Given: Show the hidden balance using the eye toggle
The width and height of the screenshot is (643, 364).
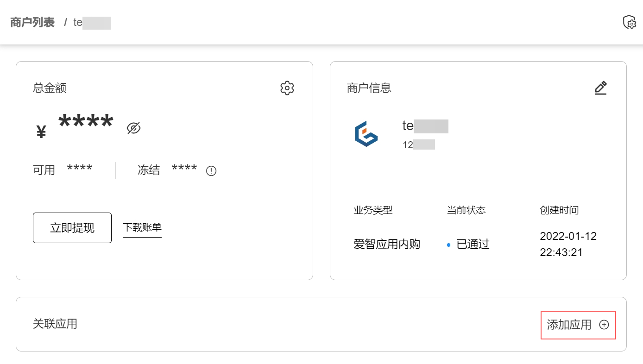Looking at the screenshot, I should point(133,128).
